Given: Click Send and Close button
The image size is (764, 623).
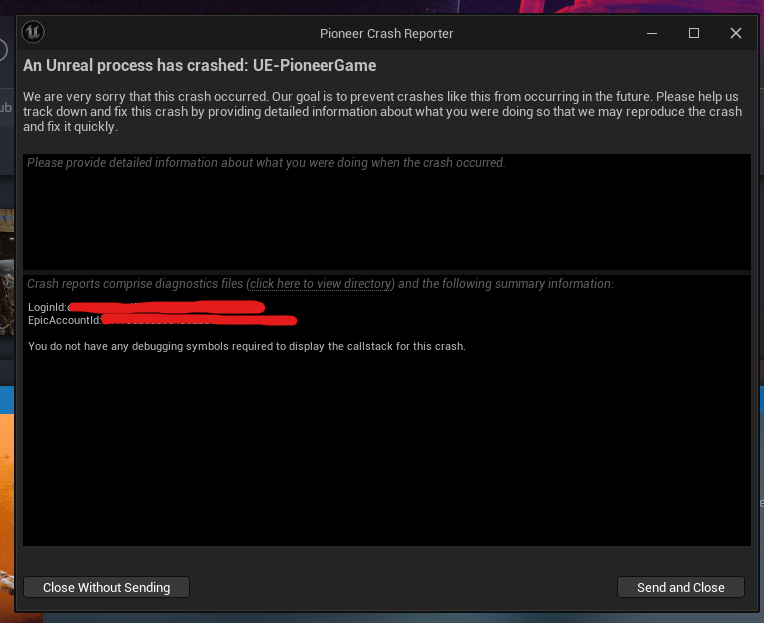Looking at the screenshot, I should coord(680,587).
